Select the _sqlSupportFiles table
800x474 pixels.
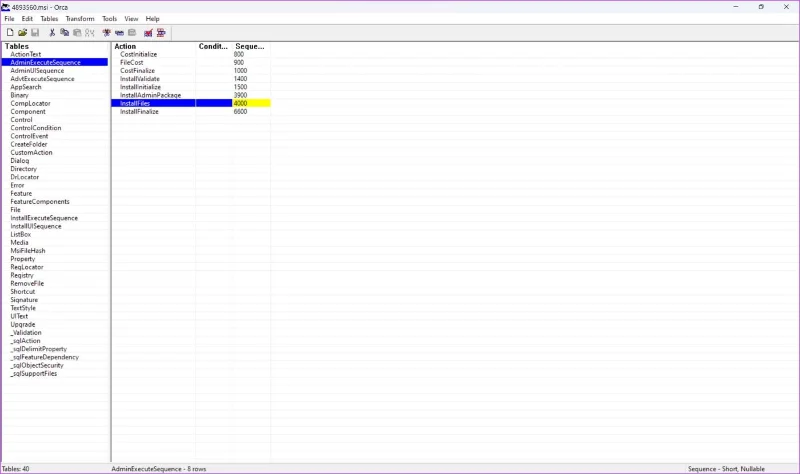34,373
